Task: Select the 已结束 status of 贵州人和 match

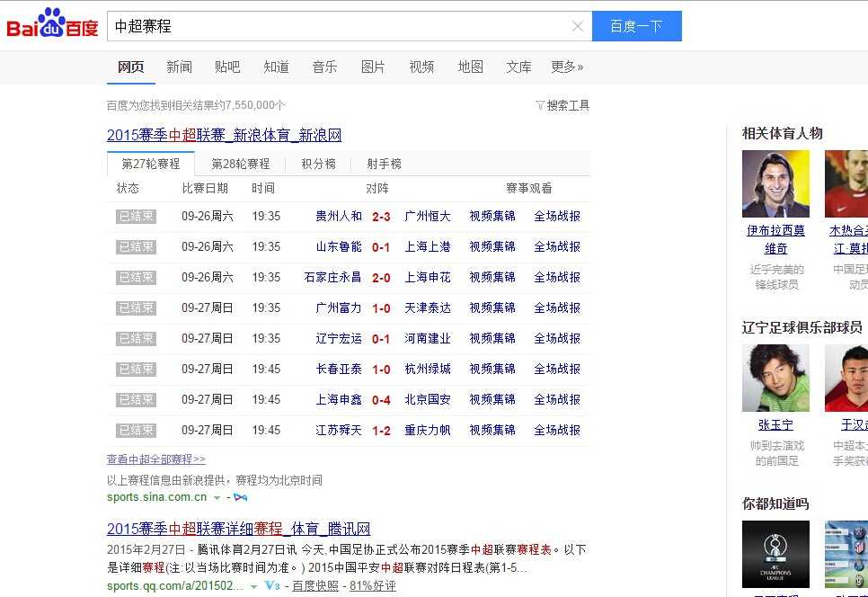Action: point(137,216)
